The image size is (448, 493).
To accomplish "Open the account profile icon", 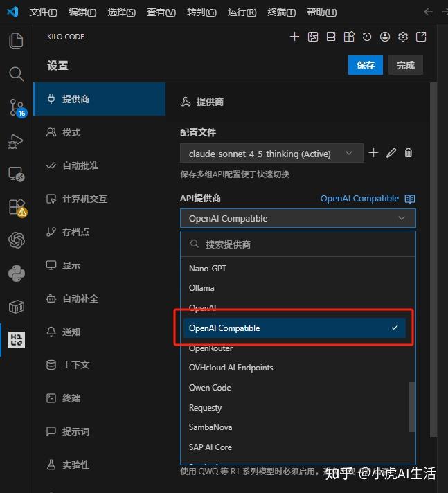I will 385,37.
